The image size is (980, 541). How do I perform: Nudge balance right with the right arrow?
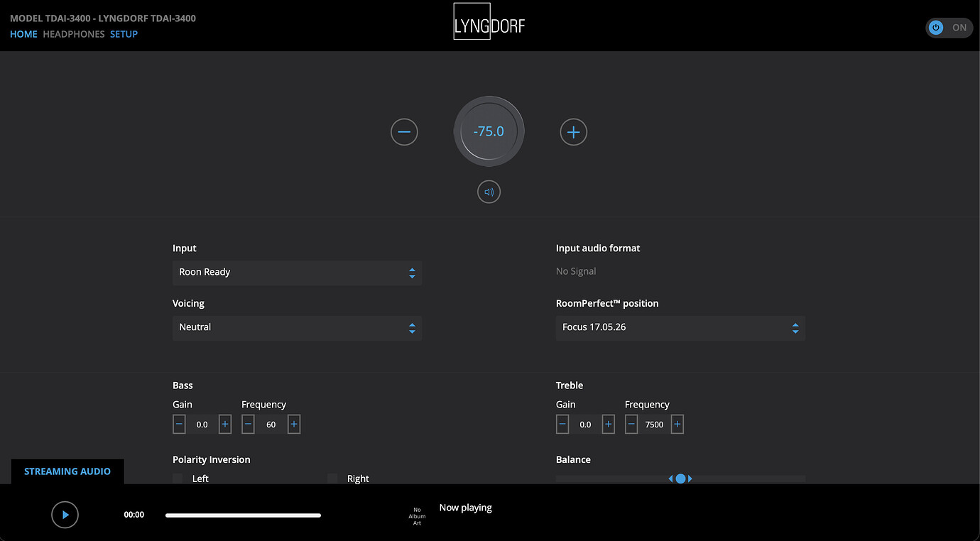click(x=690, y=479)
